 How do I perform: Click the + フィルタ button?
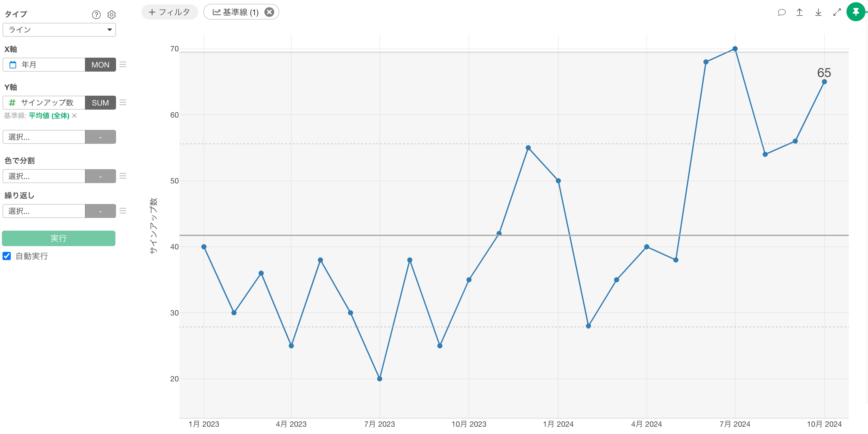[x=170, y=12]
